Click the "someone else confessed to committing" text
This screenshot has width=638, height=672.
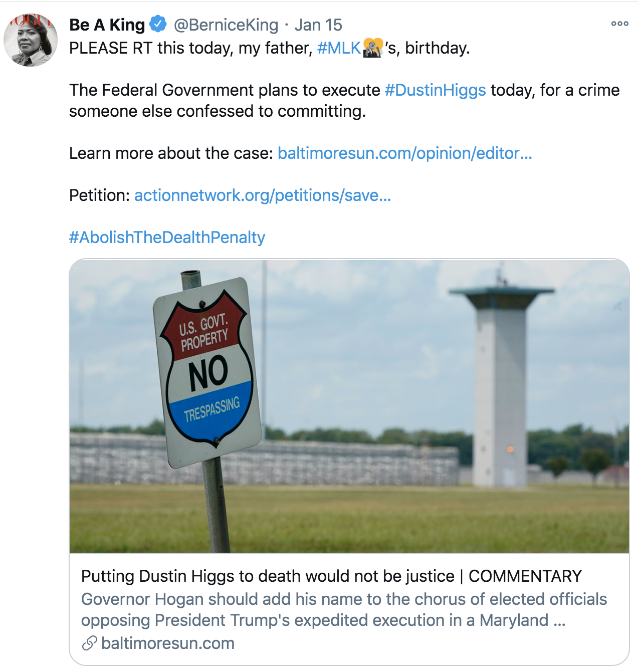pyautogui.click(x=218, y=111)
